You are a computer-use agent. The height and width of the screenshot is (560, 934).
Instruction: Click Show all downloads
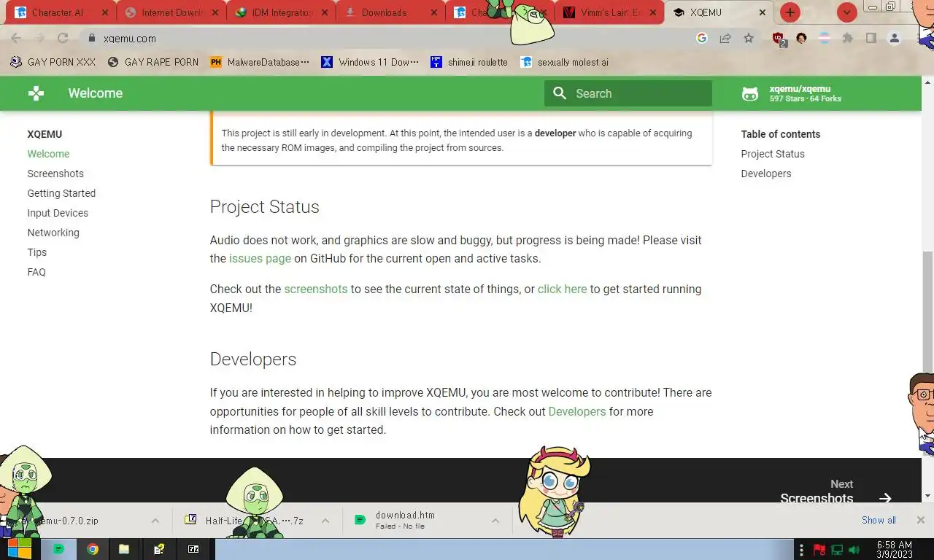point(879,520)
